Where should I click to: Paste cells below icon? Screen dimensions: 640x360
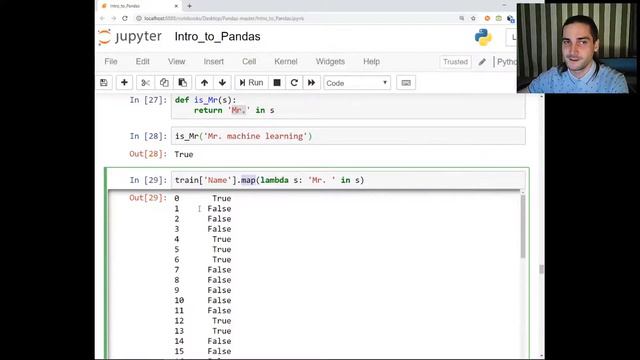point(182,83)
